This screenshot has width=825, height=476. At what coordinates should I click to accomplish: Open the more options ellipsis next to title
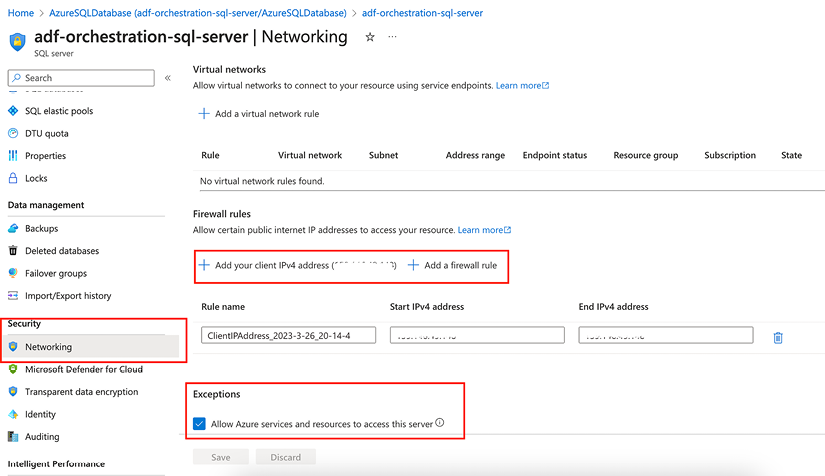click(x=393, y=37)
